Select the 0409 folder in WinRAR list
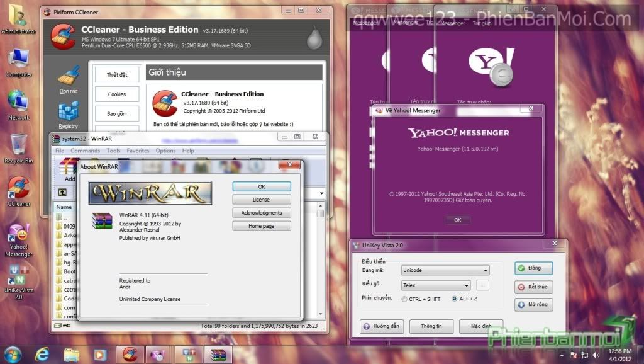644x364 pixels. (65, 226)
